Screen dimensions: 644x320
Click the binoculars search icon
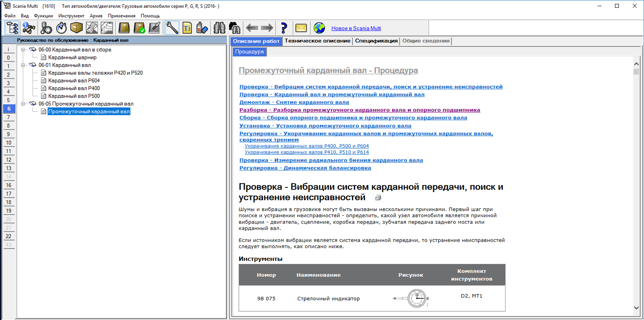tap(219, 28)
